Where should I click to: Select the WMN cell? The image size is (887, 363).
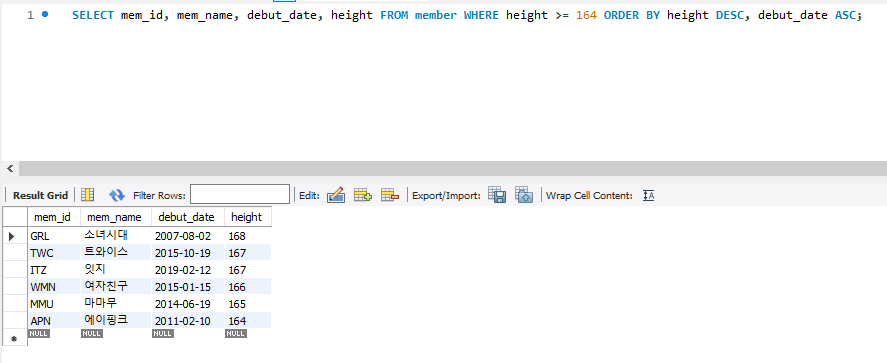(x=54, y=287)
